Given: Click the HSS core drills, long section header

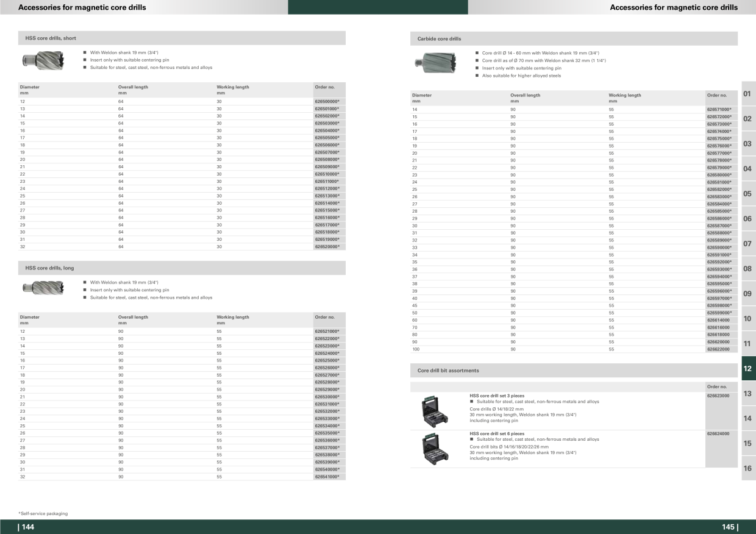Looking at the screenshot, I should pyautogui.click(x=182, y=268).
